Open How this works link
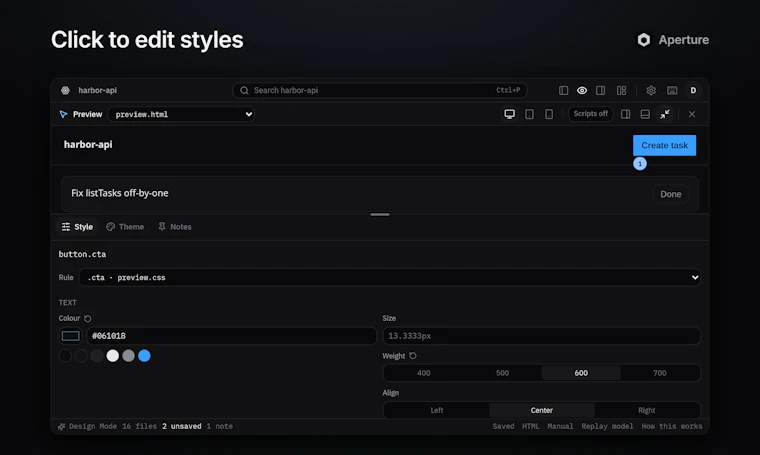The image size is (760, 455). point(672,426)
